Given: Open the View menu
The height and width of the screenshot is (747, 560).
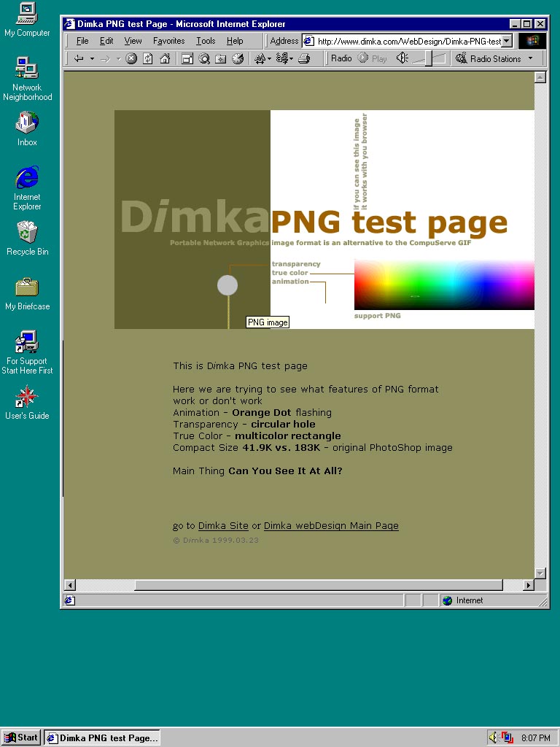Looking at the screenshot, I should [133, 41].
